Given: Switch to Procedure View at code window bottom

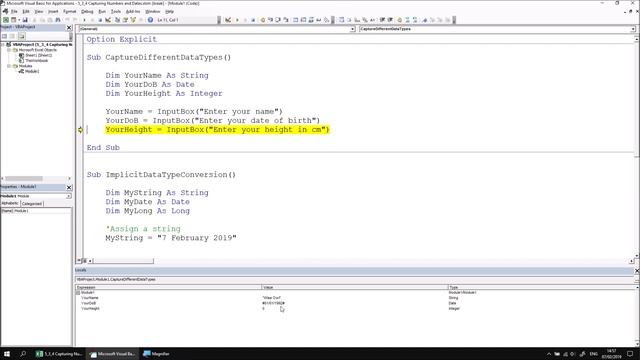Looking at the screenshot, I should 79,260.
